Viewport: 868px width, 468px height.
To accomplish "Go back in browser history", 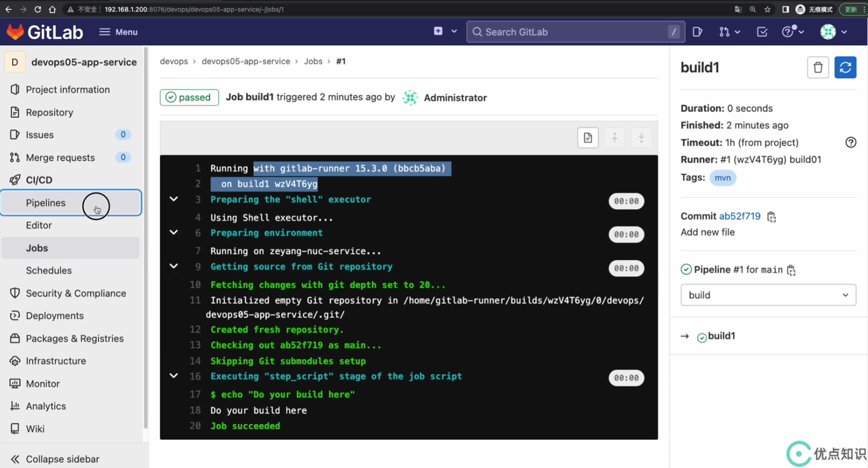I will 8,9.
